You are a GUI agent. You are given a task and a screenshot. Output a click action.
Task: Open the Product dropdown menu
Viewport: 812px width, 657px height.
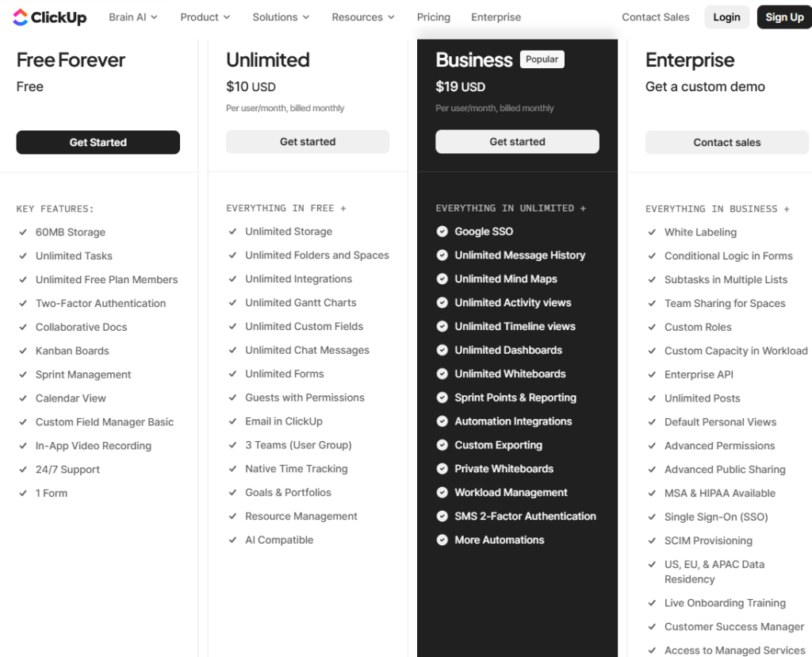[205, 17]
